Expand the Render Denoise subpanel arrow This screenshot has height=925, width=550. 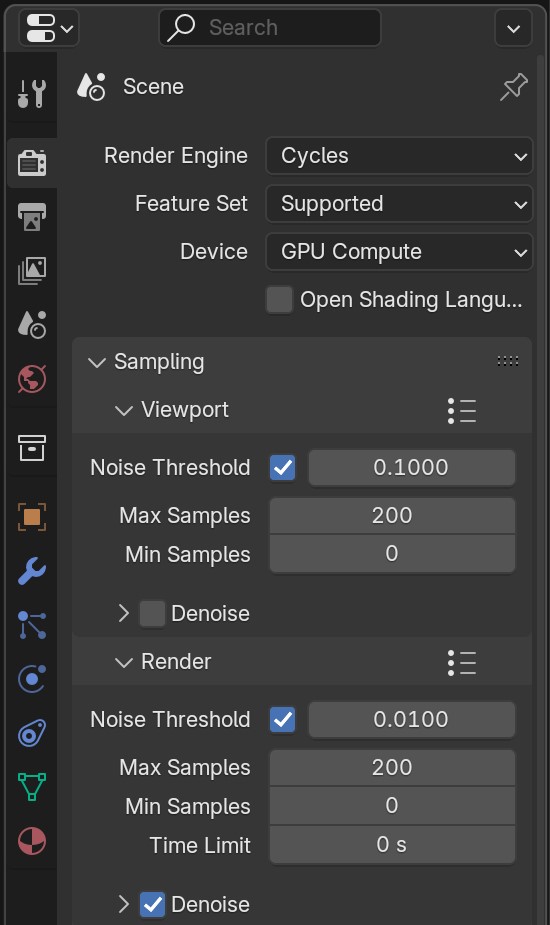[123, 904]
